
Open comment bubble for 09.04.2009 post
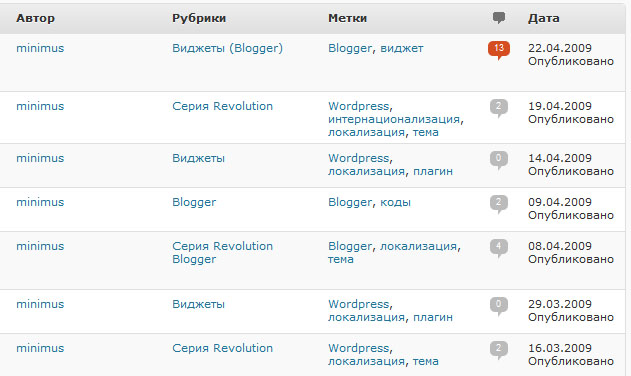[x=499, y=204]
